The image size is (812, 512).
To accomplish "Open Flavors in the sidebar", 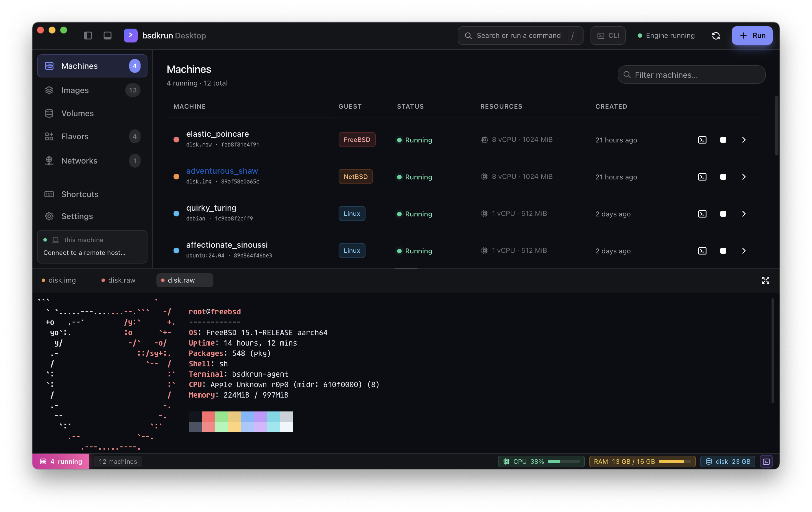I will click(92, 136).
